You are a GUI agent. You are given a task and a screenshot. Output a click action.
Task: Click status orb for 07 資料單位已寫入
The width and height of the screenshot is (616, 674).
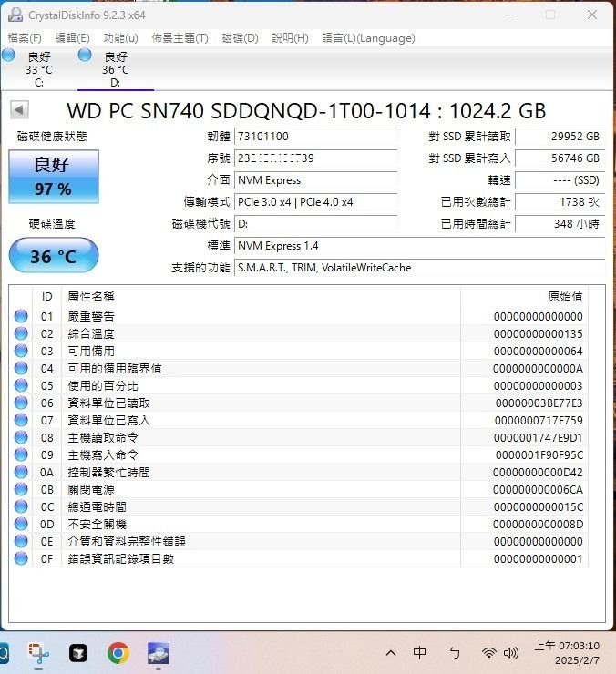(x=21, y=420)
